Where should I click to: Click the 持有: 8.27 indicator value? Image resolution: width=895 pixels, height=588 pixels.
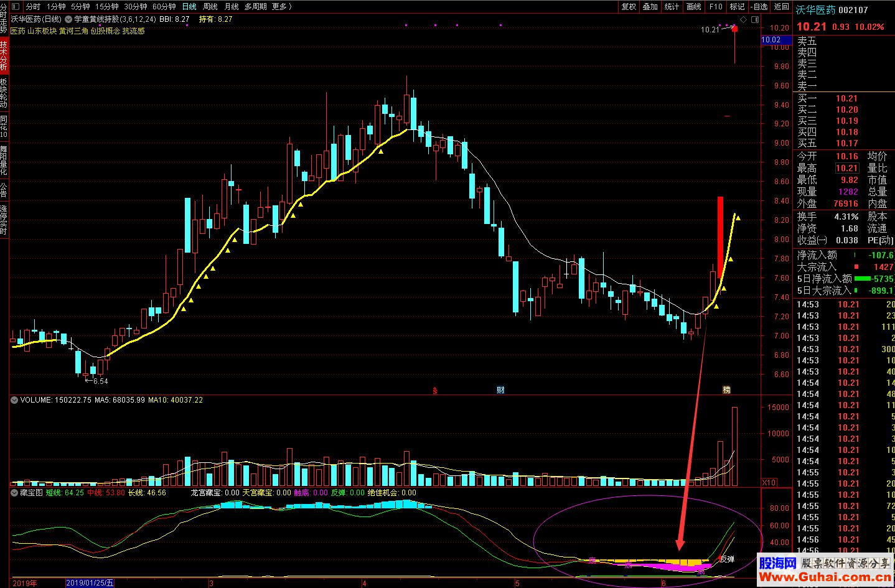(215, 19)
